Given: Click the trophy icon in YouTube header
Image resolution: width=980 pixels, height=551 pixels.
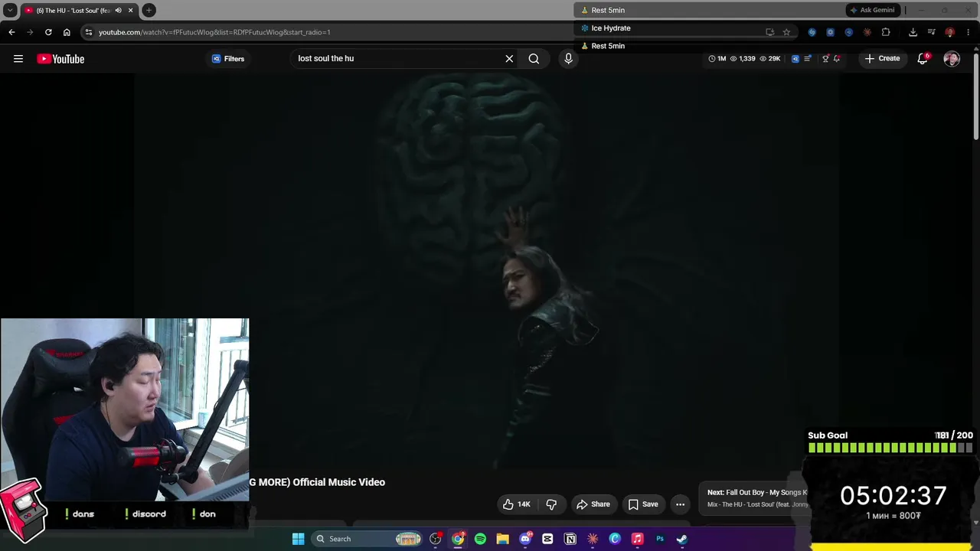Looking at the screenshot, I should tap(825, 59).
